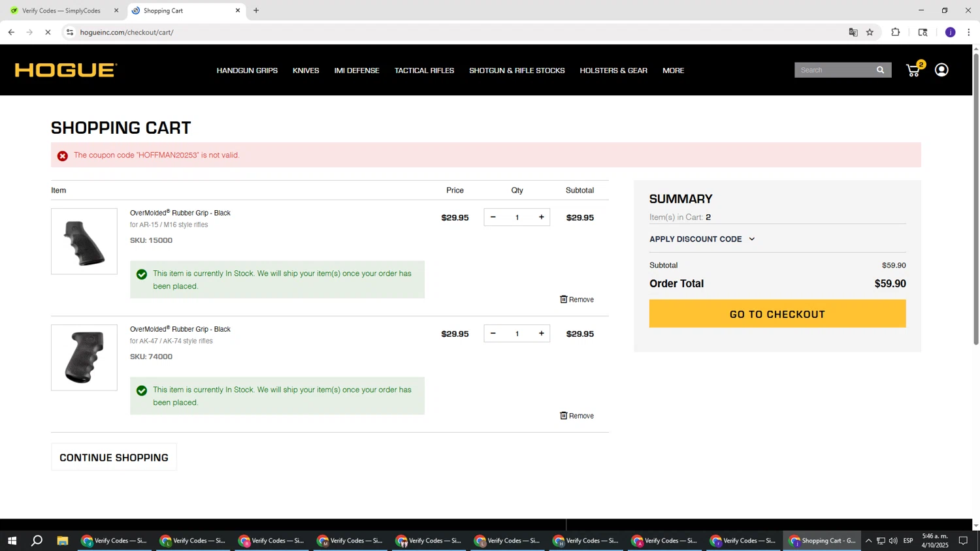
Task: Open Windows taskbar search
Action: [37, 541]
